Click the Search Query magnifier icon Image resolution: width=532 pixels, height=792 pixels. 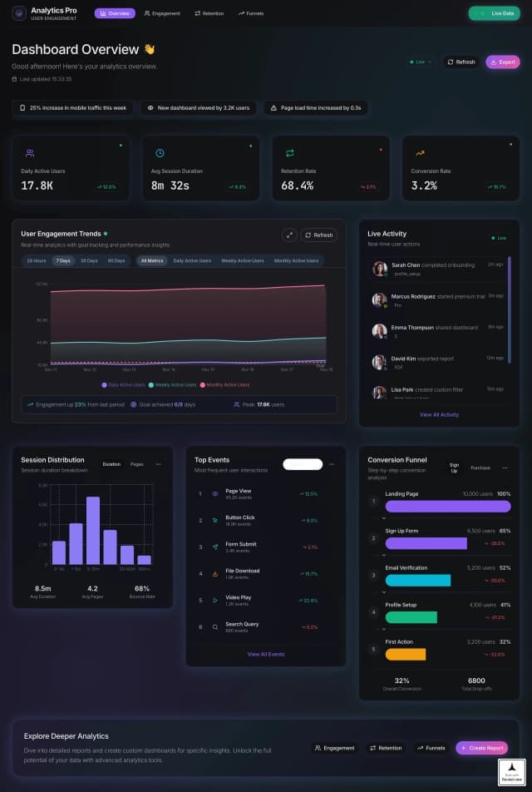click(x=215, y=626)
